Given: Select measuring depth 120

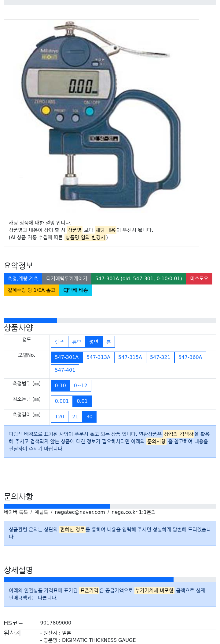Looking at the screenshot, I should [x=60, y=417].
